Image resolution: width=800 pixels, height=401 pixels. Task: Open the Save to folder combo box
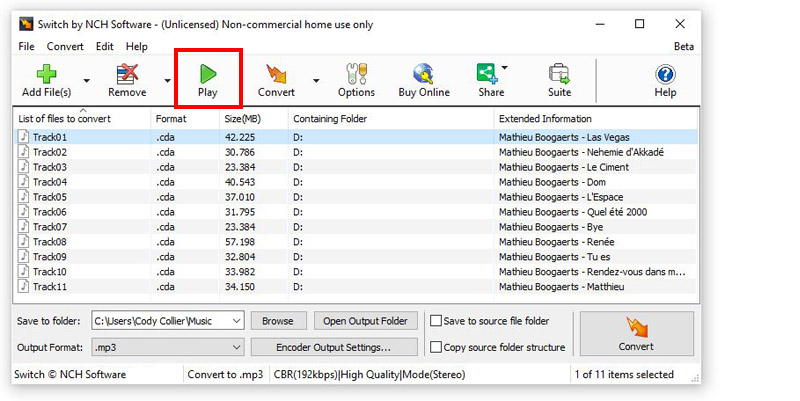click(x=168, y=321)
